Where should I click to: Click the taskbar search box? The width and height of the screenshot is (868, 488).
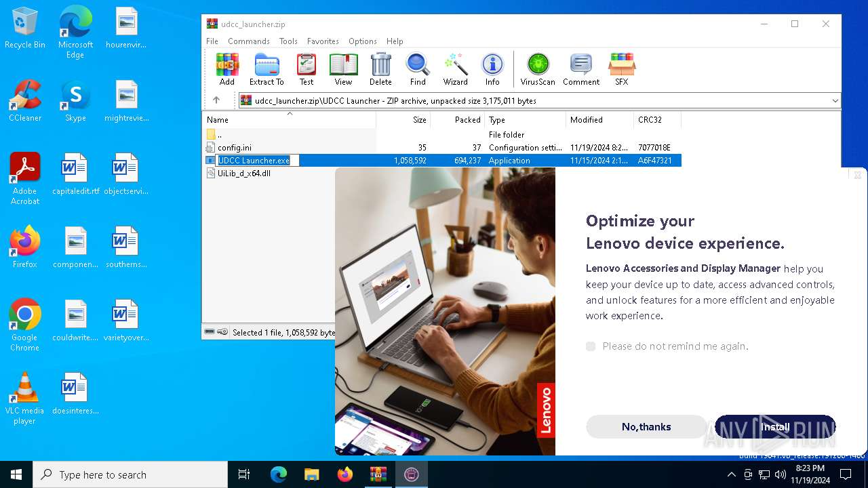[x=130, y=474]
